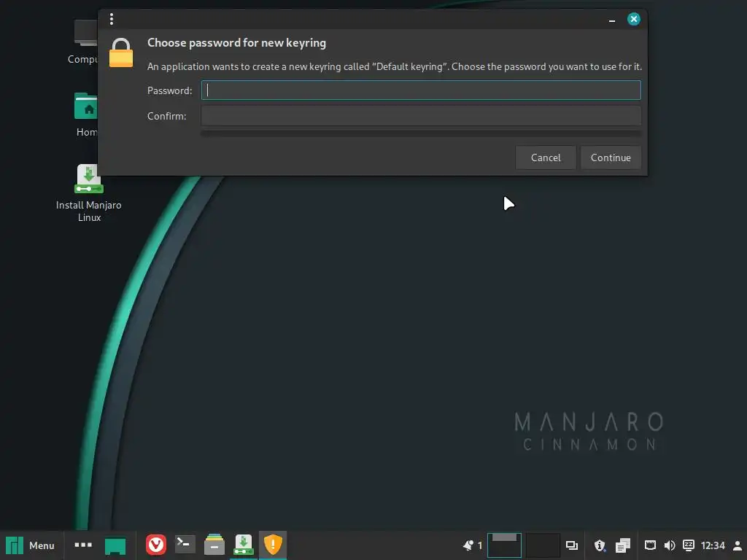Open the network connection tray icon
747x560 pixels.
click(x=650, y=545)
